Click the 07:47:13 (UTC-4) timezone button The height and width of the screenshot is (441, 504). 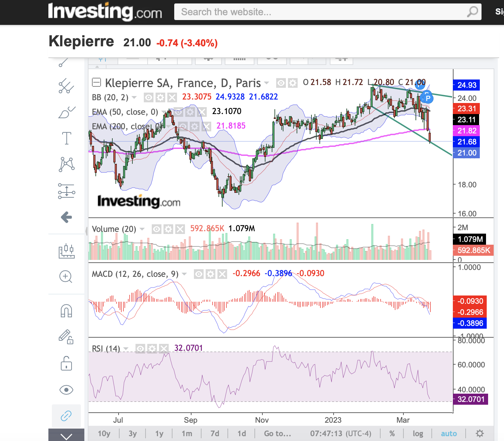[341, 433]
